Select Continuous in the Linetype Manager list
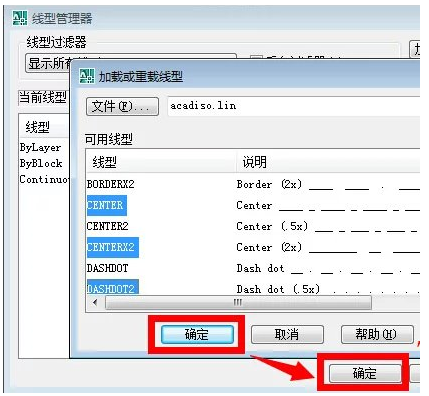Screen dimensions: 429x396 tap(44, 179)
